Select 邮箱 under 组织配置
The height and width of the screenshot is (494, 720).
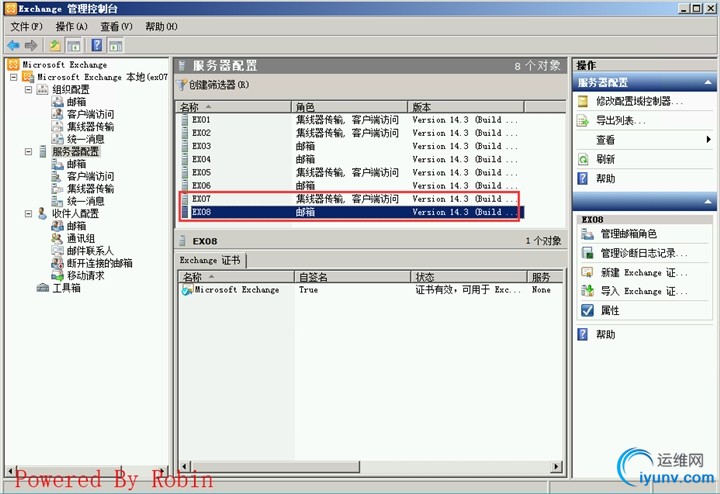point(69,102)
